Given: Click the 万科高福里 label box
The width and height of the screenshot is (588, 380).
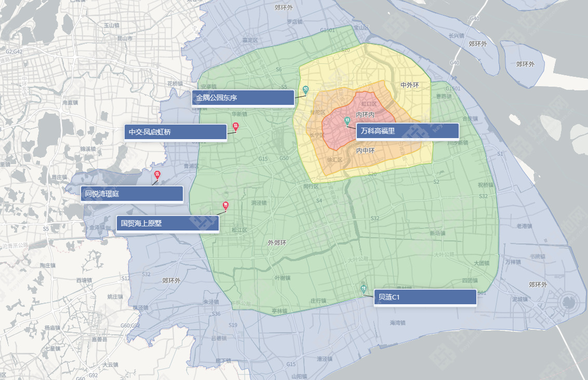Looking at the screenshot, I should point(407,131).
